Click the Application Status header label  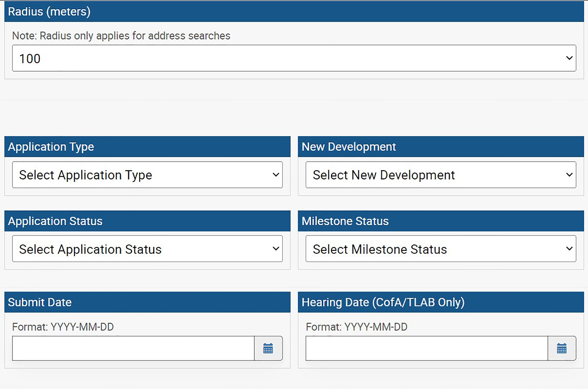point(55,221)
